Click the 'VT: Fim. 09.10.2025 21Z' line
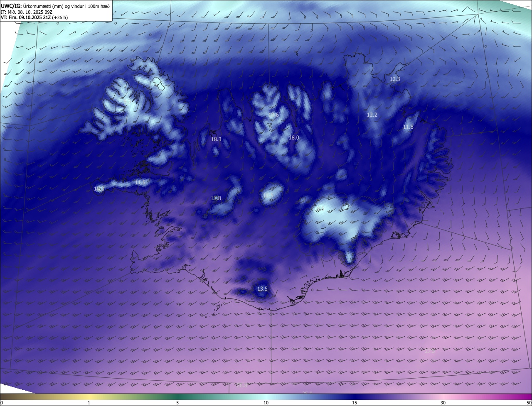The height and width of the screenshot is (406, 532). pos(26,18)
